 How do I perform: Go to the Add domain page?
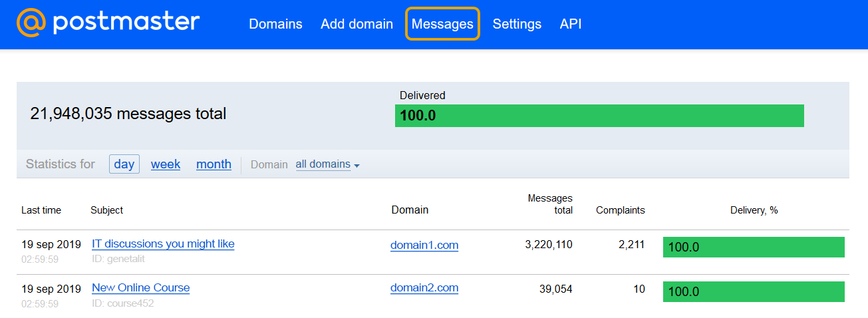coord(357,24)
